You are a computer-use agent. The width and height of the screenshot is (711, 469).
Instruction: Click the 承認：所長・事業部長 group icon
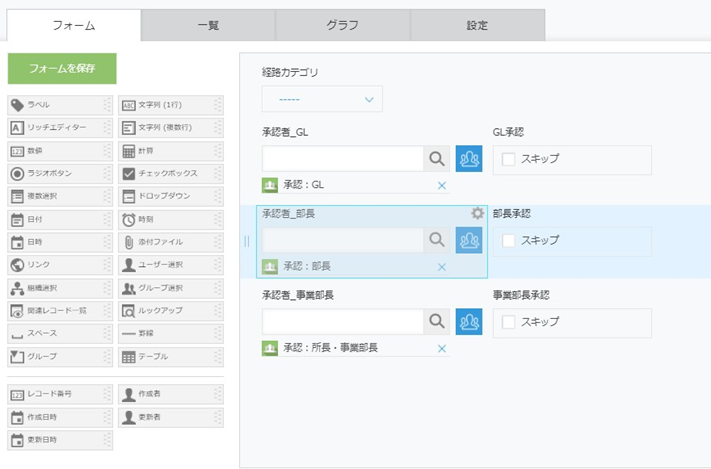(270, 348)
